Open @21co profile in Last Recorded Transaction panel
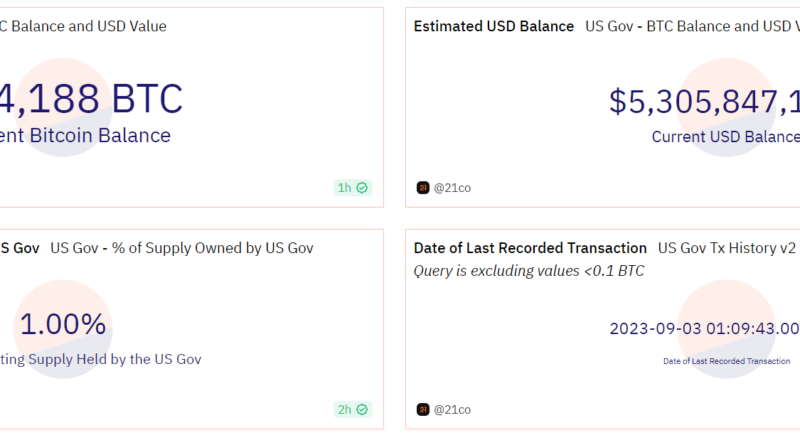The image size is (800, 445). (452, 409)
